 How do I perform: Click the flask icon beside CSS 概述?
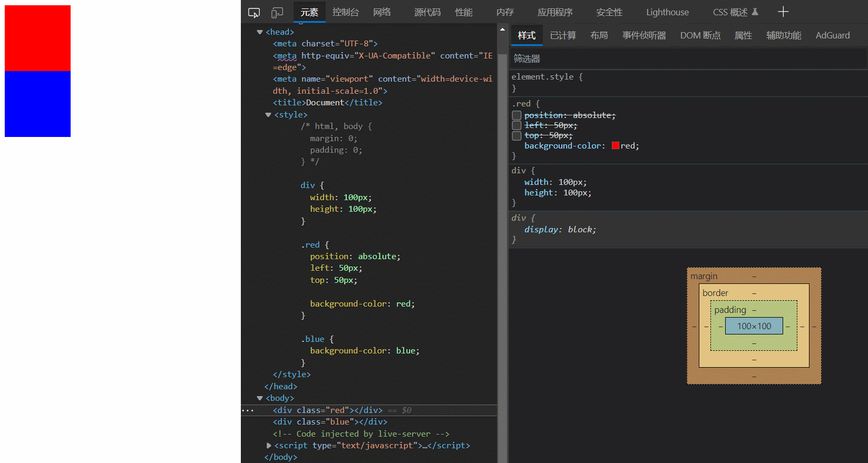coord(755,12)
